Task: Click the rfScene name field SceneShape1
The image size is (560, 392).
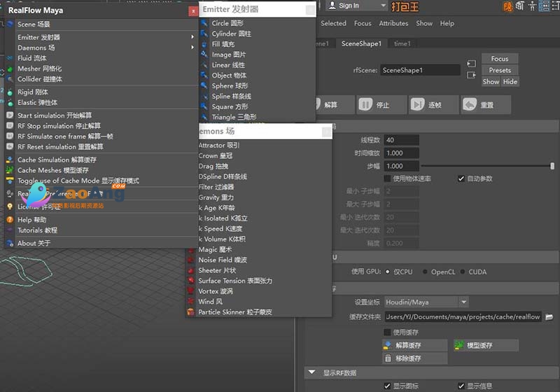Action: pos(420,70)
